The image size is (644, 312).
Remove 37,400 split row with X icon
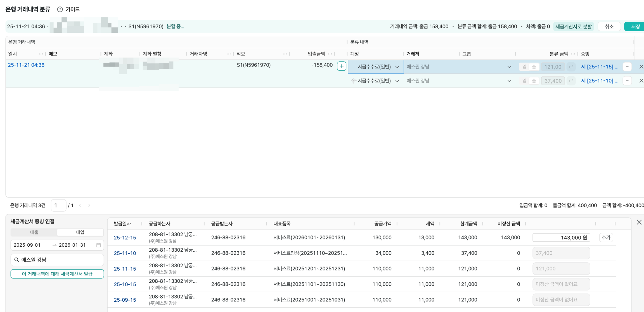[641, 81]
